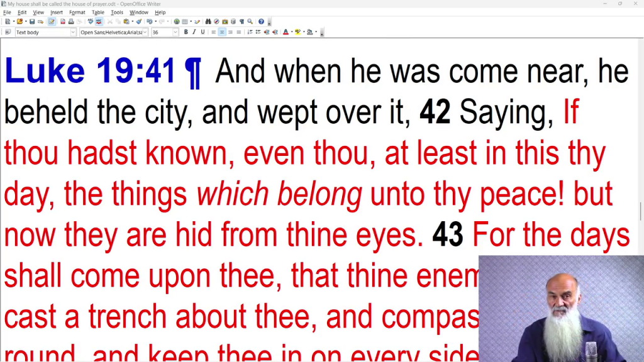Align the paragraph left
The height and width of the screenshot is (362, 644).
[x=214, y=32]
